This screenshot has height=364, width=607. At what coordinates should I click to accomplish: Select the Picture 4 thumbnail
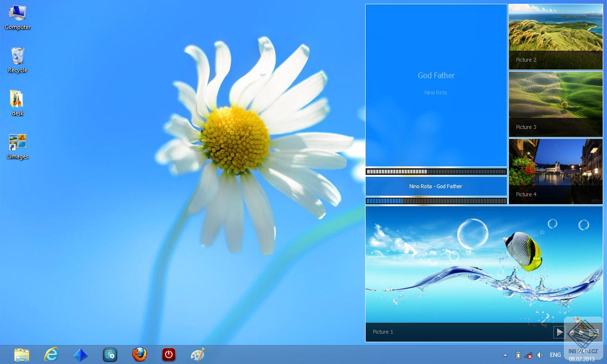coord(555,172)
